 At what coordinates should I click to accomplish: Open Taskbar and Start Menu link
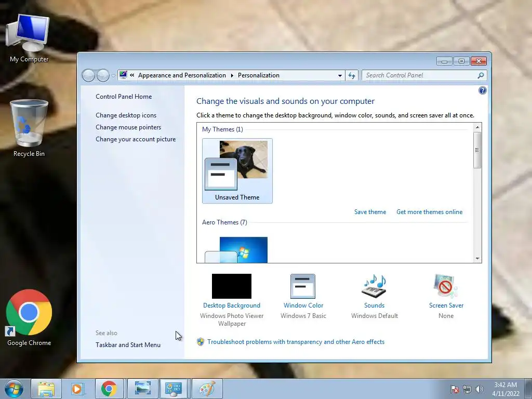[x=128, y=345]
